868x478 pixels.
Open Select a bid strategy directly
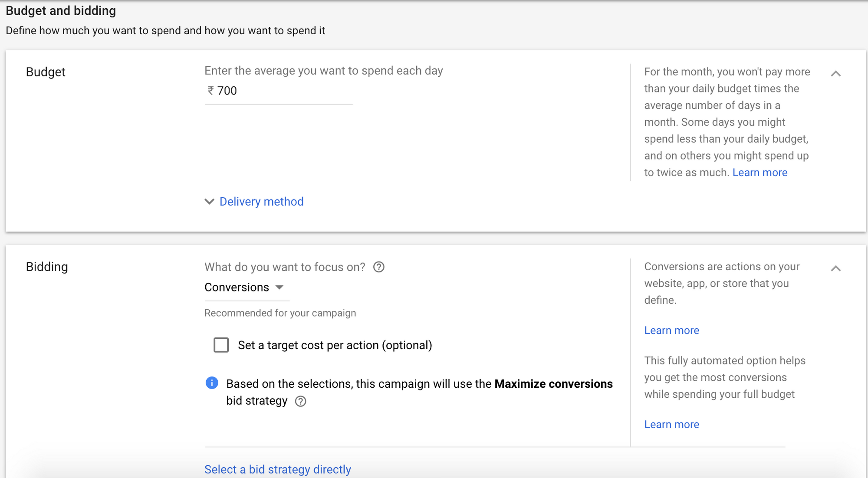coord(278,469)
